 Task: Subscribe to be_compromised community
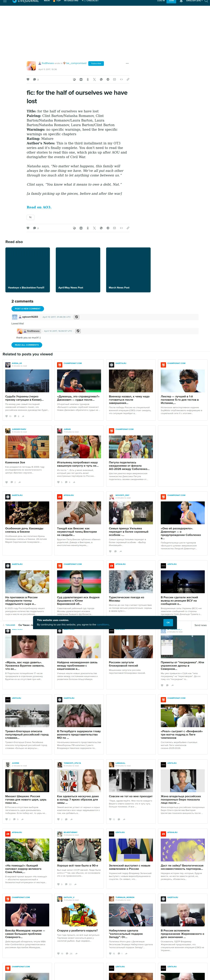pos(96,64)
